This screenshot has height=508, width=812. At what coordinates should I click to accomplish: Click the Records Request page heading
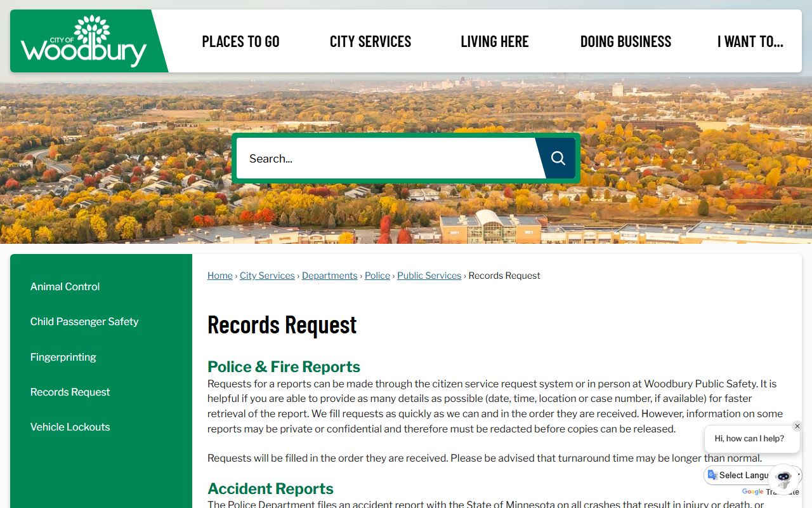tap(282, 324)
